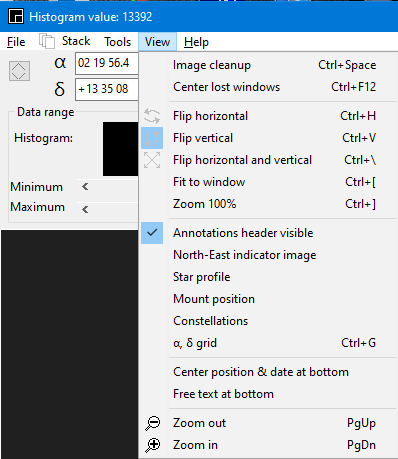Viewport: 398px width, 459px height.
Task: Click the diamond button left of alpha
Action: click(19, 71)
